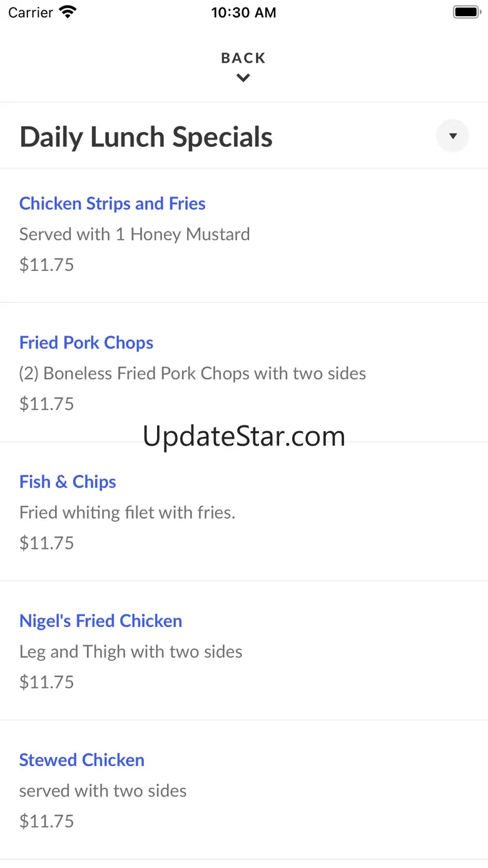Viewport: 488px width, 868px height.
Task: Tap the price under Stewed Chicken
Action: click(47, 821)
